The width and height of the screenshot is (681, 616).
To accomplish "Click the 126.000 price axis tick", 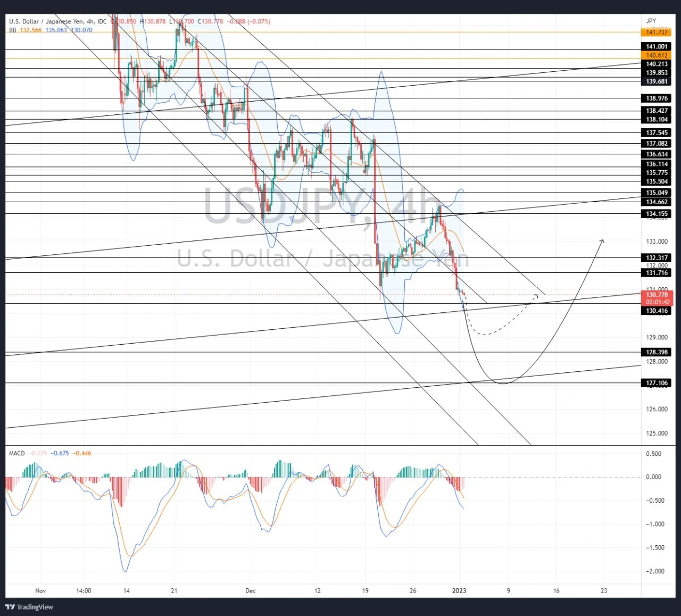I will [657, 409].
